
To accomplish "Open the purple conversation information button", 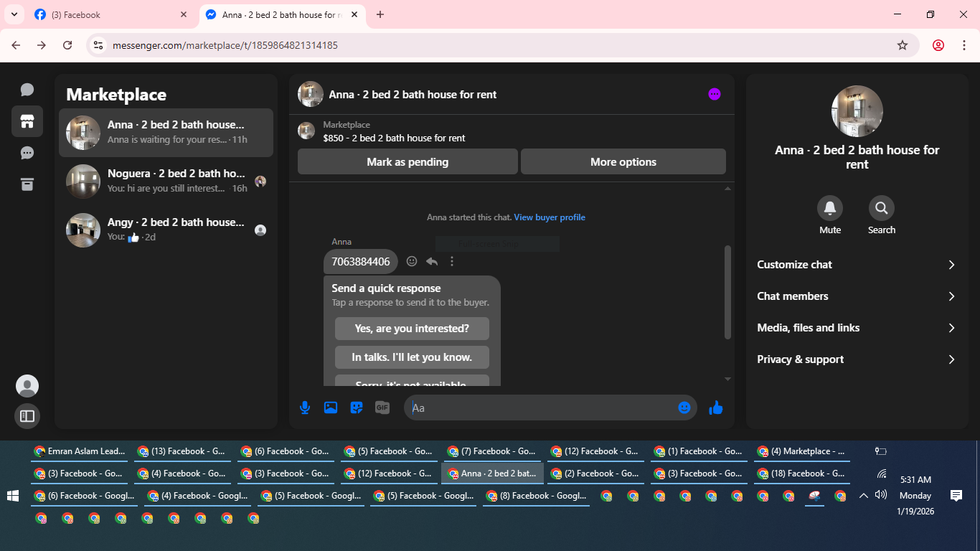I will coord(715,94).
